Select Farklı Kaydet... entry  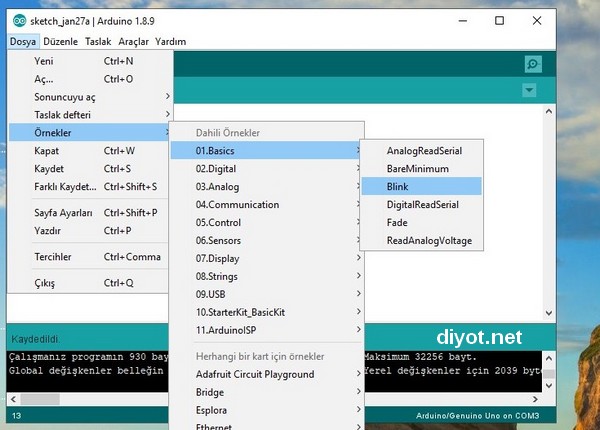89,187
